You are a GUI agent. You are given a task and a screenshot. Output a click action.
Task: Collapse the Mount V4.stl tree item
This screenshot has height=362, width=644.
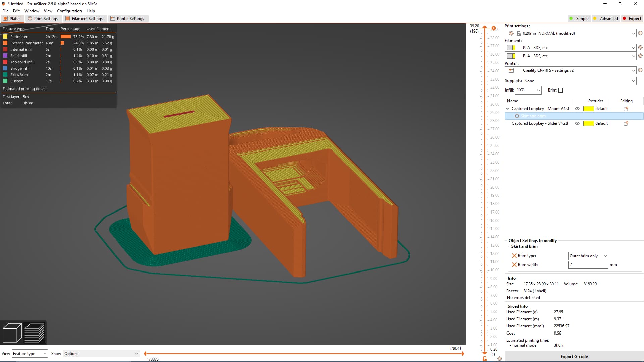[508, 109]
